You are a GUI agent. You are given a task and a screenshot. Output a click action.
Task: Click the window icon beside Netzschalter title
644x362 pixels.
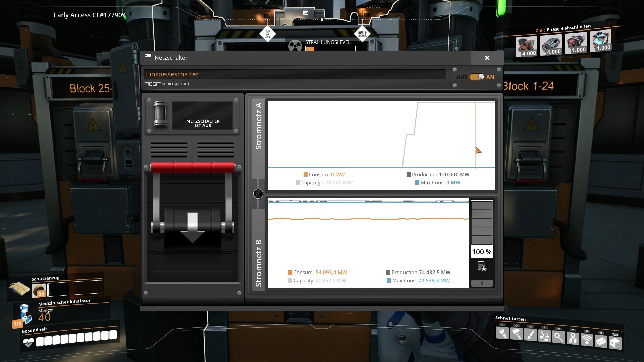(x=148, y=58)
